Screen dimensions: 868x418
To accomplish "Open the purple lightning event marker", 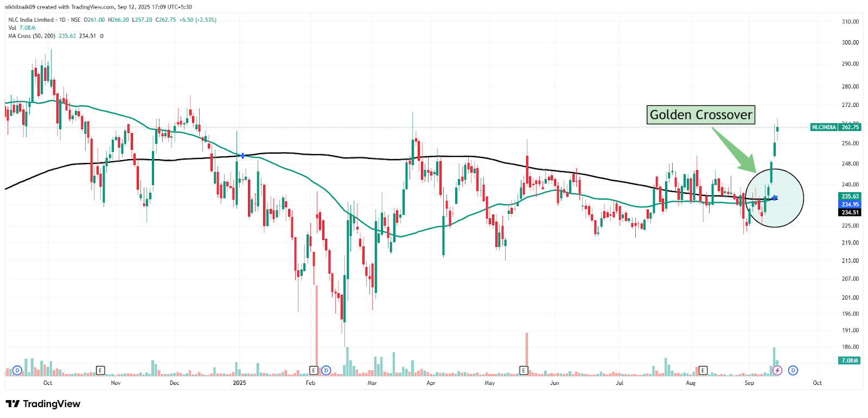I will tap(777, 370).
